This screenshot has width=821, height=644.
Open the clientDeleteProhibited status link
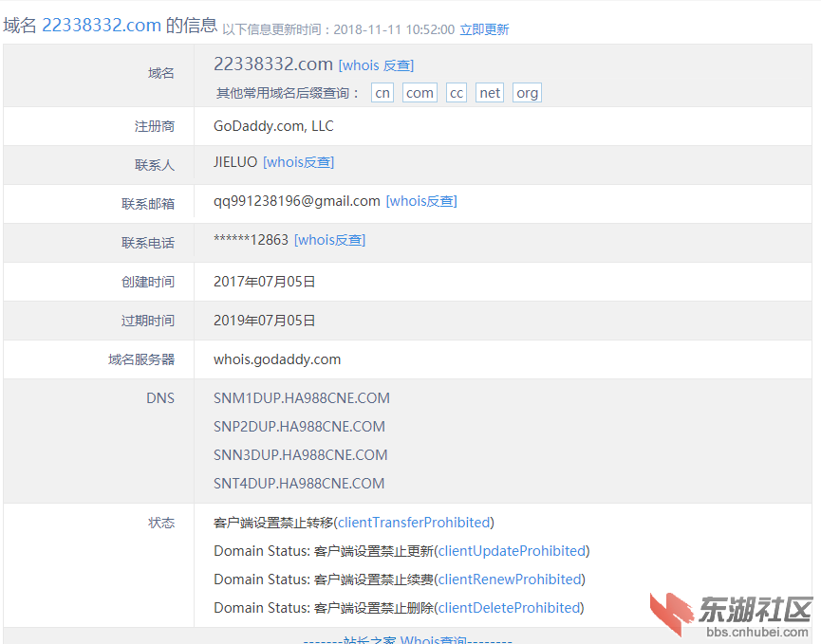click(510, 608)
